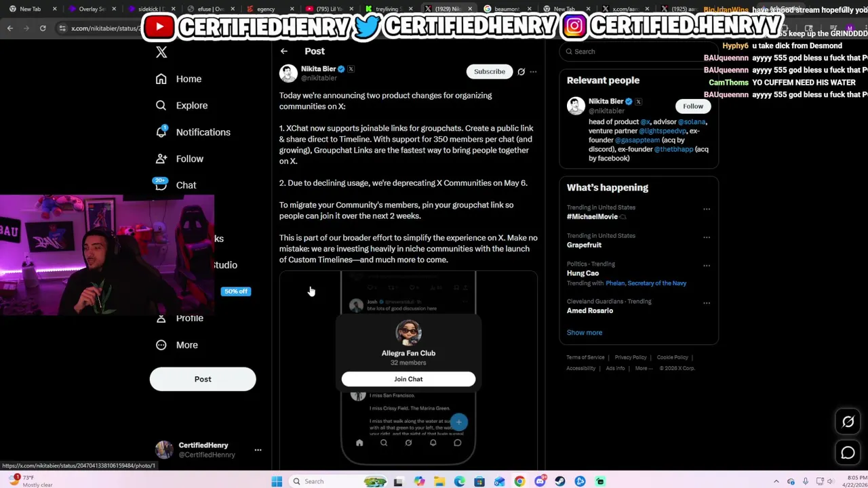Open Discord from taskbar

click(540, 481)
